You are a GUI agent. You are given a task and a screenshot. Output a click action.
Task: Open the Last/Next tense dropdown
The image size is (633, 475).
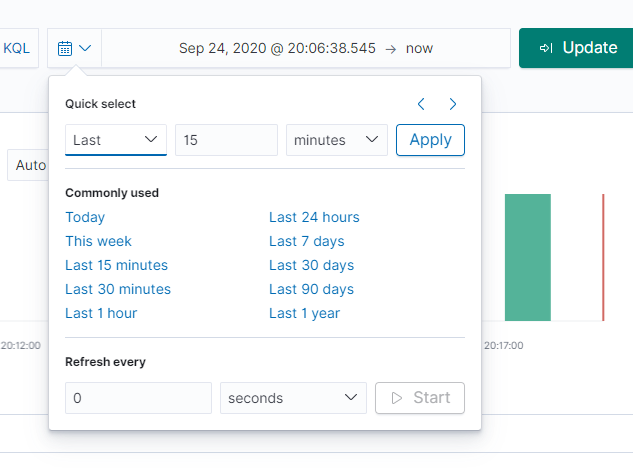(116, 140)
